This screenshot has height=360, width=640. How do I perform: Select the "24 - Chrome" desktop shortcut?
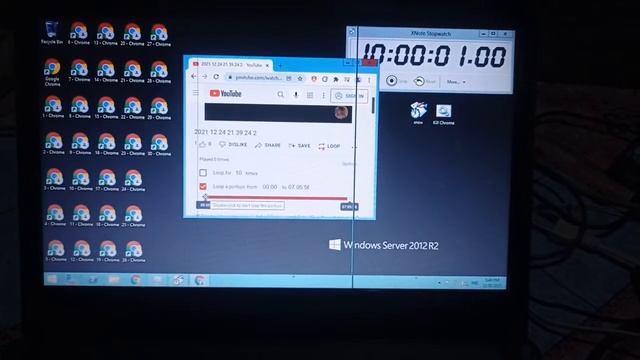(x=133, y=180)
